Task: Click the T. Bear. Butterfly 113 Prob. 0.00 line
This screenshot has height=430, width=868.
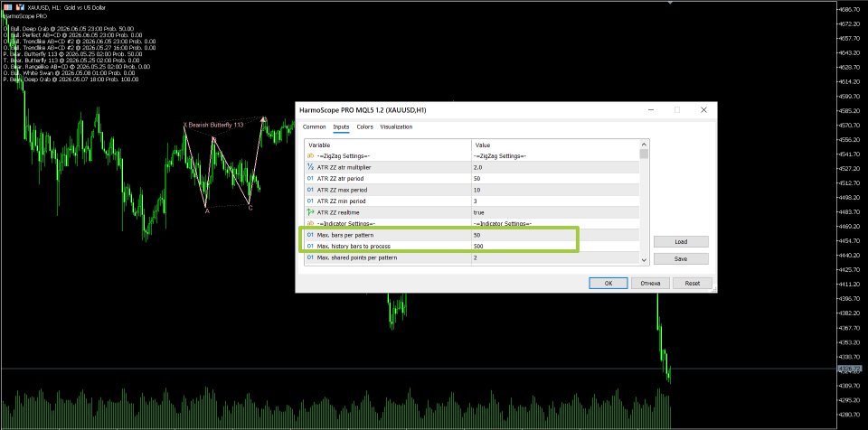Action: [x=71, y=61]
